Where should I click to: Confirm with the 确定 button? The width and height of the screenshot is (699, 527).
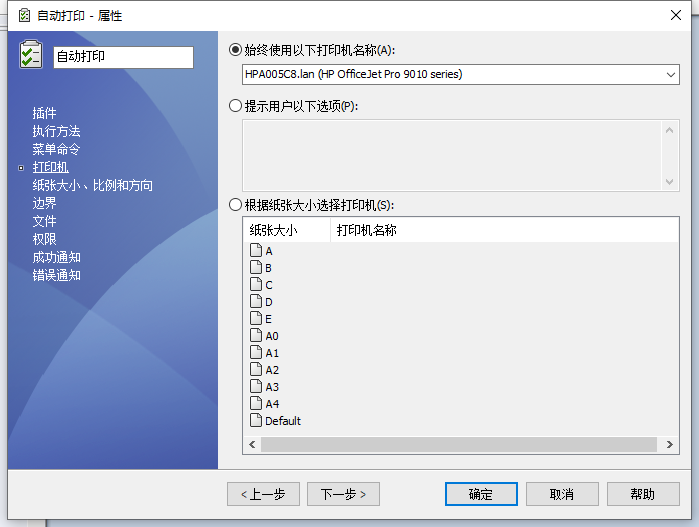[x=481, y=494]
